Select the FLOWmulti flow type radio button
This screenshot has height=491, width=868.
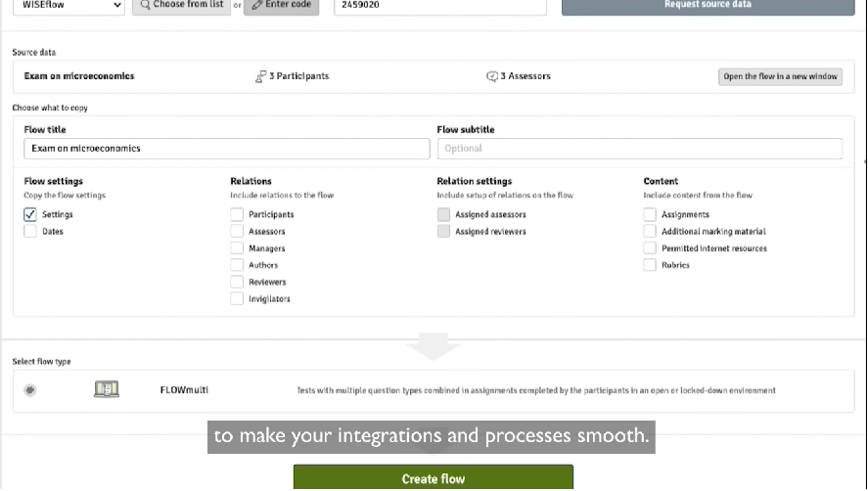click(30, 389)
